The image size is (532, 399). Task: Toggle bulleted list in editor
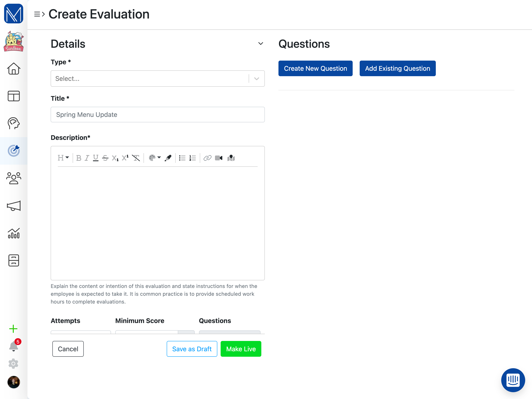(182, 158)
